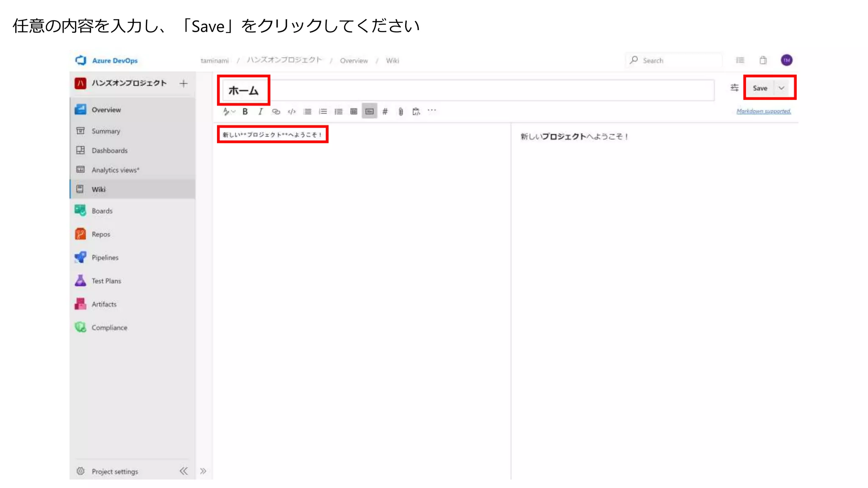Open Test Plans in the sidebar
This screenshot has width=868, height=488.
point(133,280)
